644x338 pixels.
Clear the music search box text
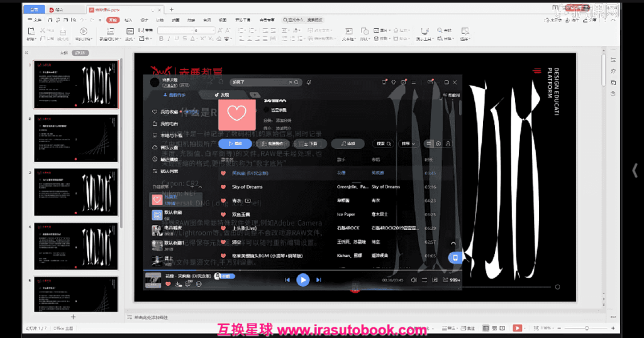291,82
